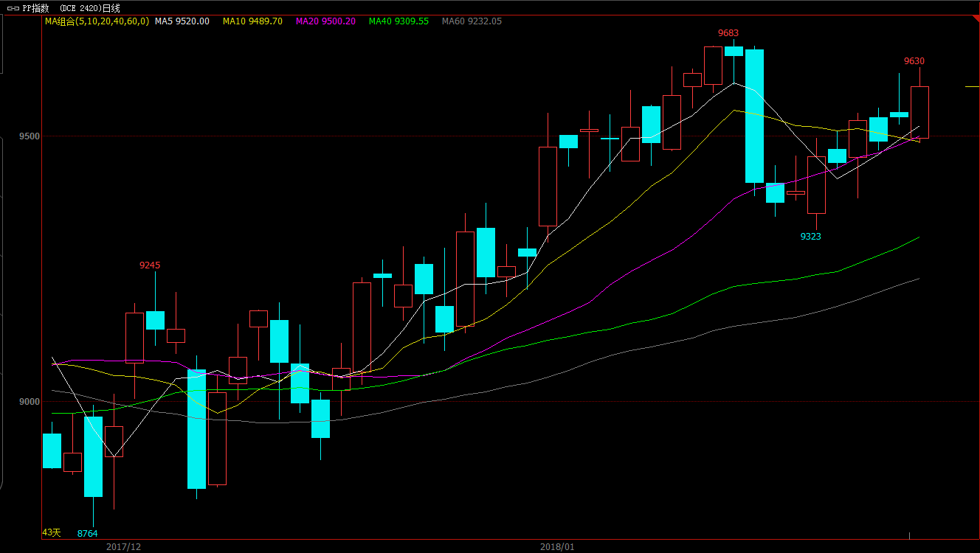Open the MA组合(5,10,20,40,60,0) indicator label
Image resolution: width=980 pixels, height=553 pixels.
(x=97, y=21)
